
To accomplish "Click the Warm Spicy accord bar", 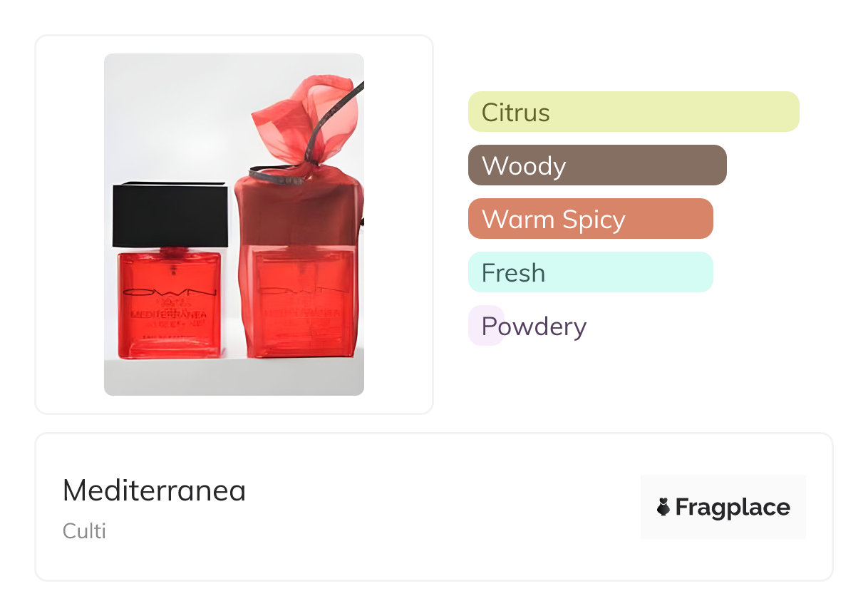I will [590, 219].
